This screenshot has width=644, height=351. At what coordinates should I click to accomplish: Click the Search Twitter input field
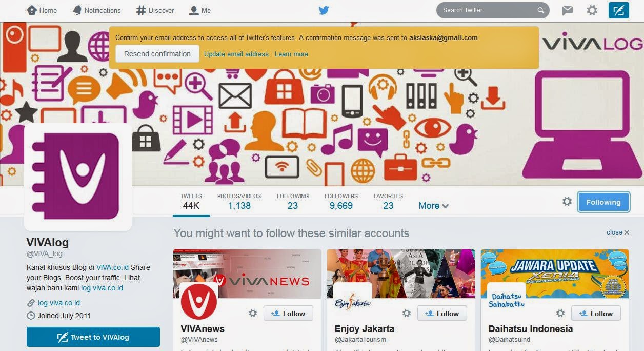click(487, 10)
